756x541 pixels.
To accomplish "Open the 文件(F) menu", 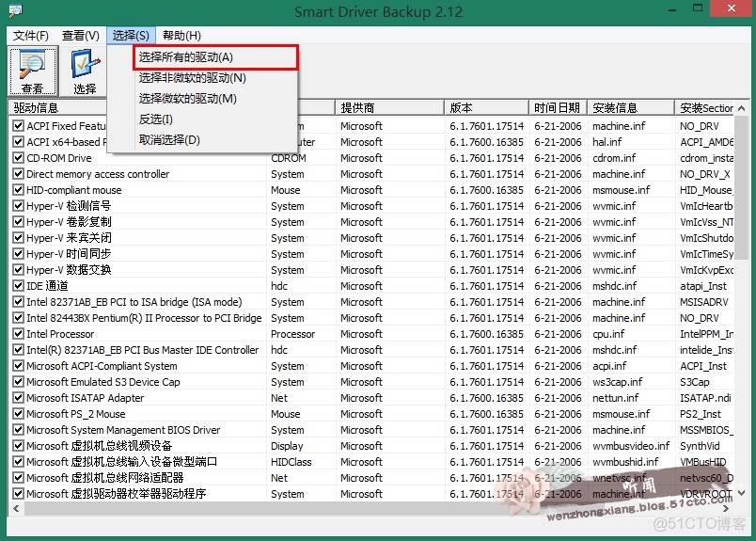I will 30,36.
